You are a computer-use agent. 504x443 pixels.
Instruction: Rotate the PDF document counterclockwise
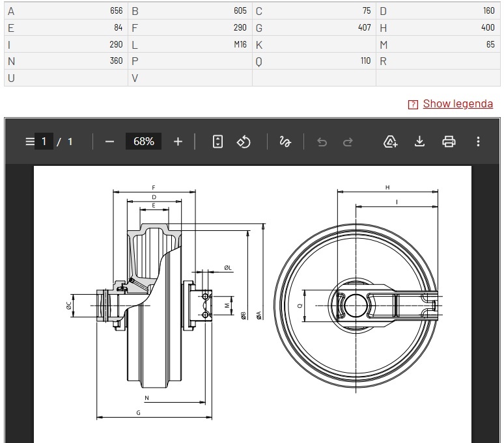[x=244, y=141]
